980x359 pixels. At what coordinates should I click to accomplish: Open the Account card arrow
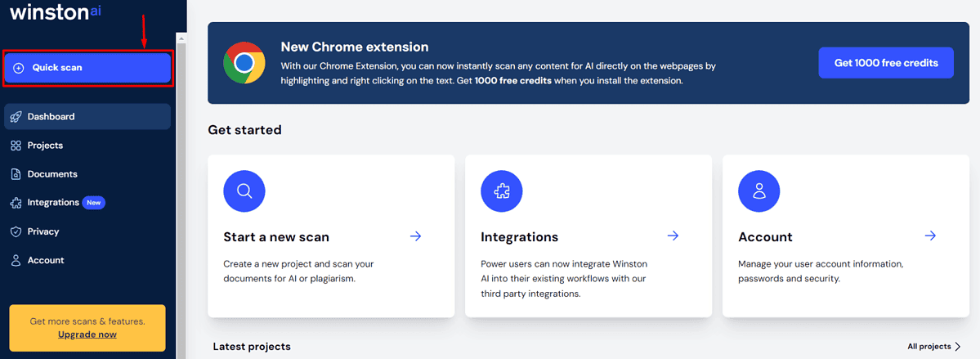coord(931,236)
